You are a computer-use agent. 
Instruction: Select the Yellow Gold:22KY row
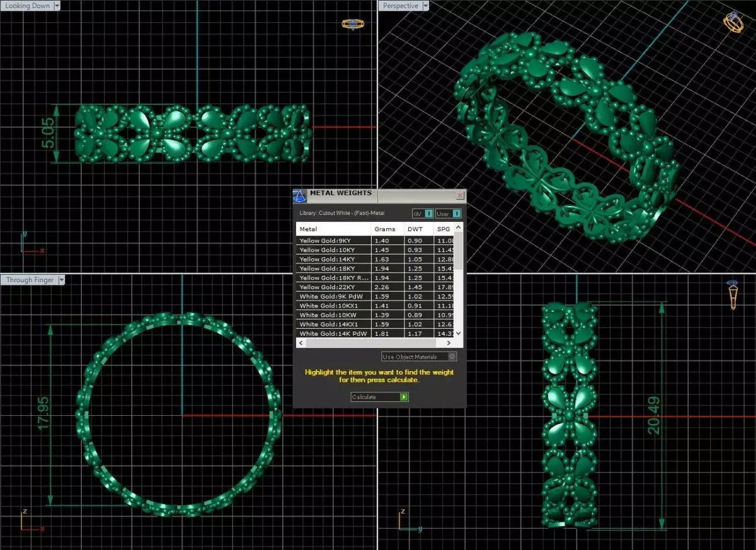(x=375, y=287)
